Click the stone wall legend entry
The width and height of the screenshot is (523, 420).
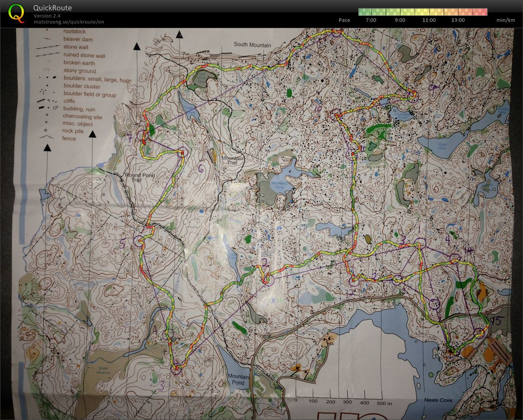pyautogui.click(x=76, y=47)
